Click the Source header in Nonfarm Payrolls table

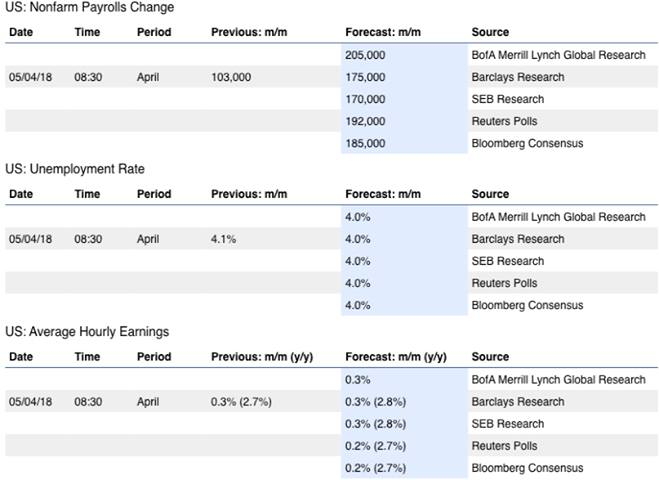[490, 33]
